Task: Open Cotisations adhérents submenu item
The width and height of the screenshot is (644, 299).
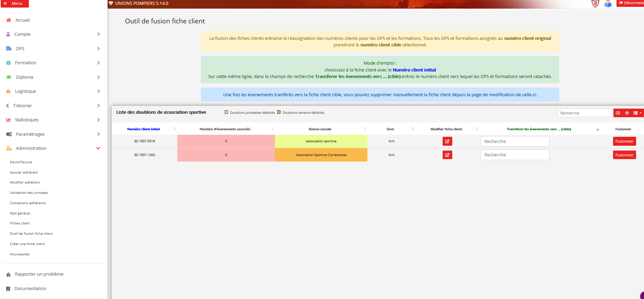Action: (28, 203)
